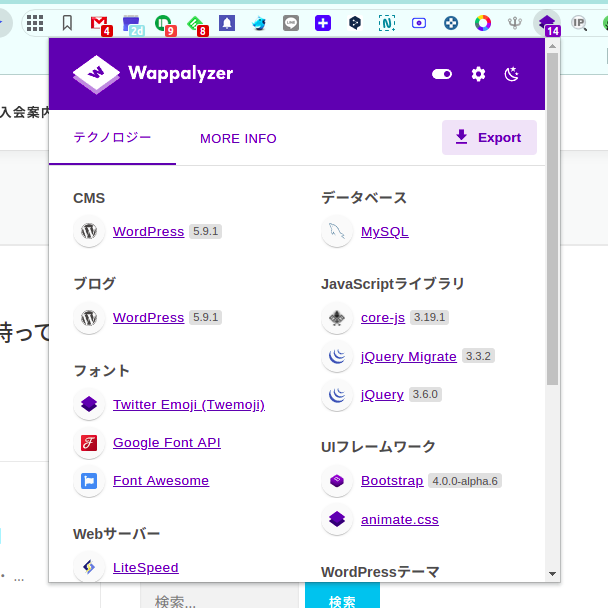Open the Google Font API link
This screenshot has height=608, width=608.
pyautogui.click(x=167, y=442)
